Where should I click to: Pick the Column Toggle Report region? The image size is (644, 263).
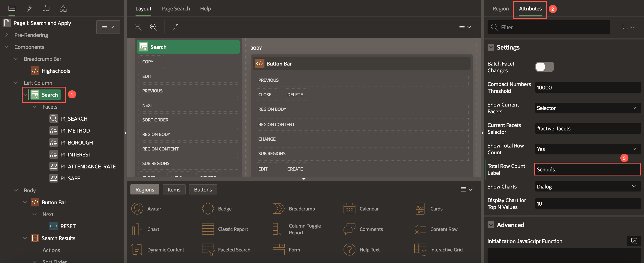tap(297, 229)
